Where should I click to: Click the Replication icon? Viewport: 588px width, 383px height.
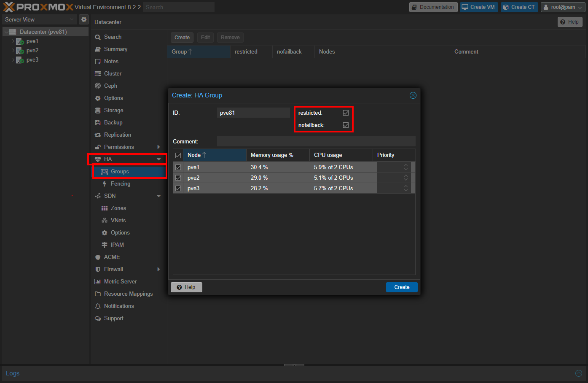98,135
